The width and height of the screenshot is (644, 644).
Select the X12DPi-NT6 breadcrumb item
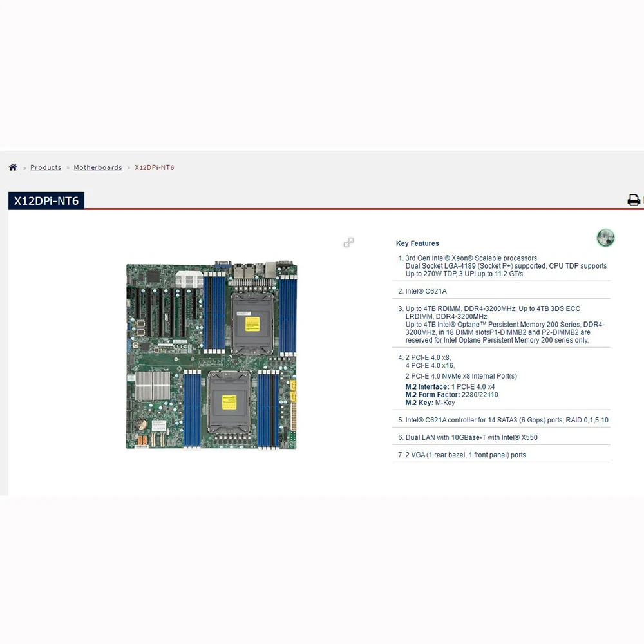pyautogui.click(x=155, y=167)
